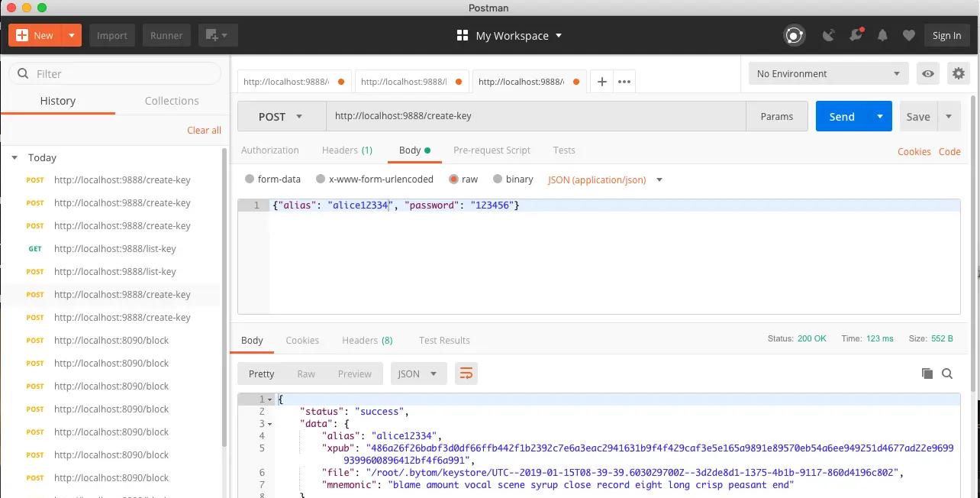This screenshot has height=498, width=980.
Task: Select the raw radio button
Action: coord(454,179)
